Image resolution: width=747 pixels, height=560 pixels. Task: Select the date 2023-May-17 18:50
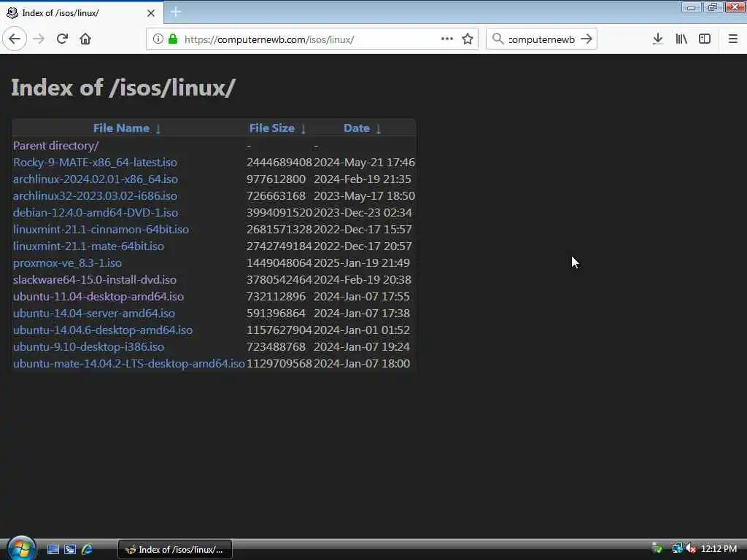pos(364,195)
